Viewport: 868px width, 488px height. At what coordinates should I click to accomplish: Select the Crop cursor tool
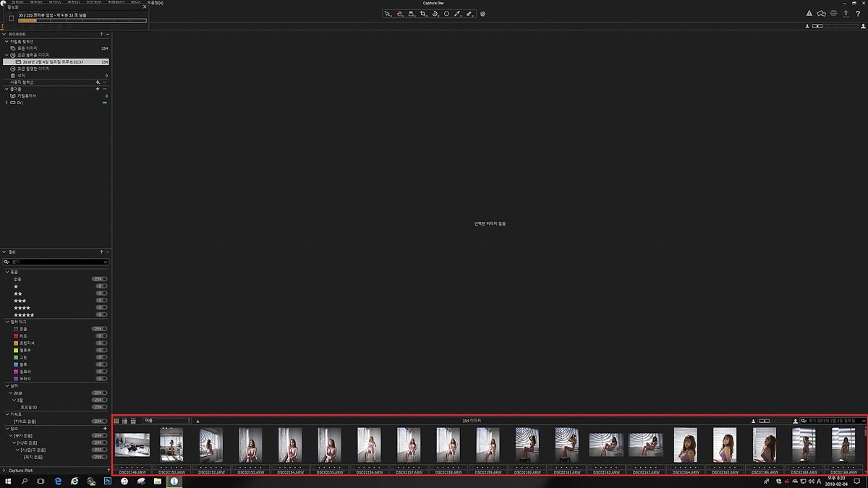click(x=423, y=14)
